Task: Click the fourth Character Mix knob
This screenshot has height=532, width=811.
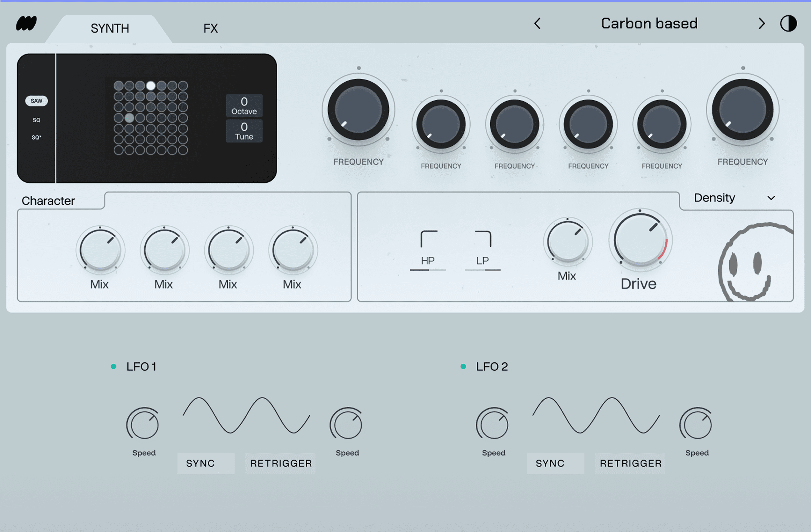Action: click(293, 250)
